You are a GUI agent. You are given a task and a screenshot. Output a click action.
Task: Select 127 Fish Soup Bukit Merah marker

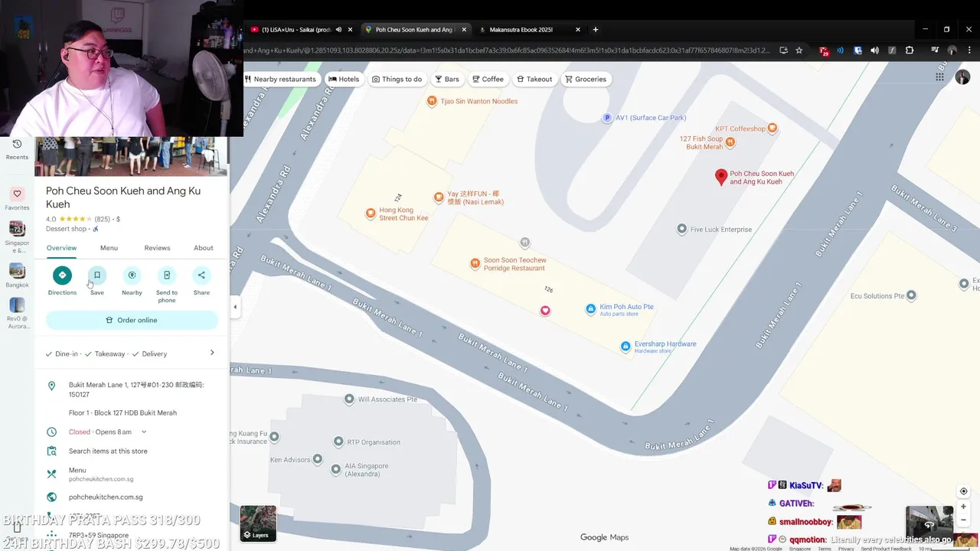point(730,142)
